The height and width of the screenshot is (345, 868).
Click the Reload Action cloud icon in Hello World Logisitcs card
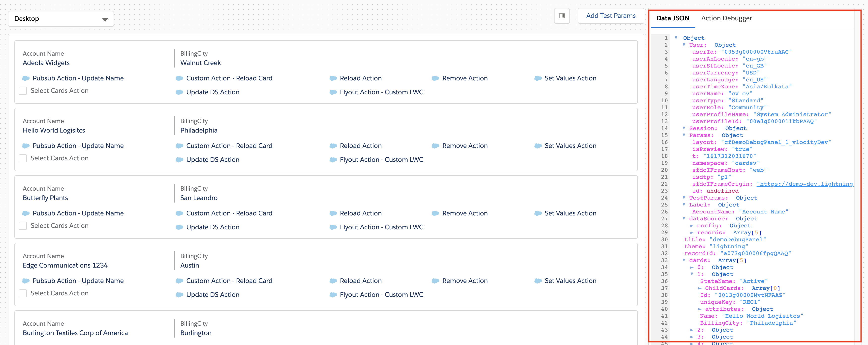(x=333, y=146)
